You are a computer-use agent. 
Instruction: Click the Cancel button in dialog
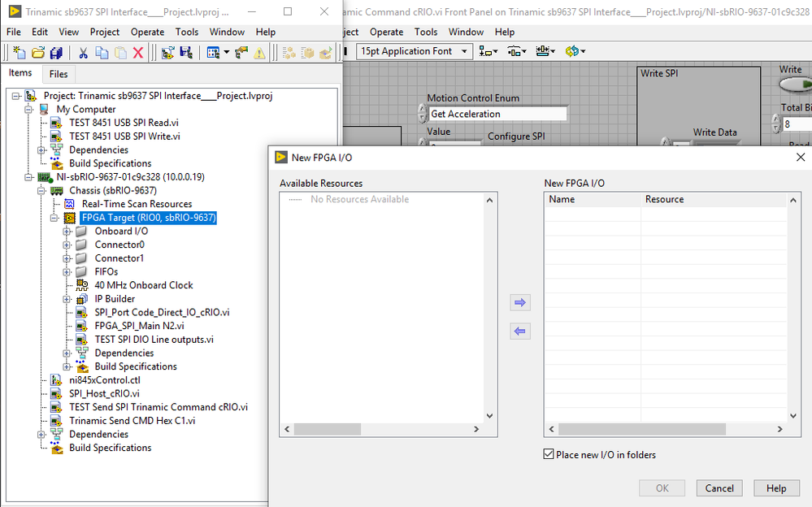click(x=719, y=487)
